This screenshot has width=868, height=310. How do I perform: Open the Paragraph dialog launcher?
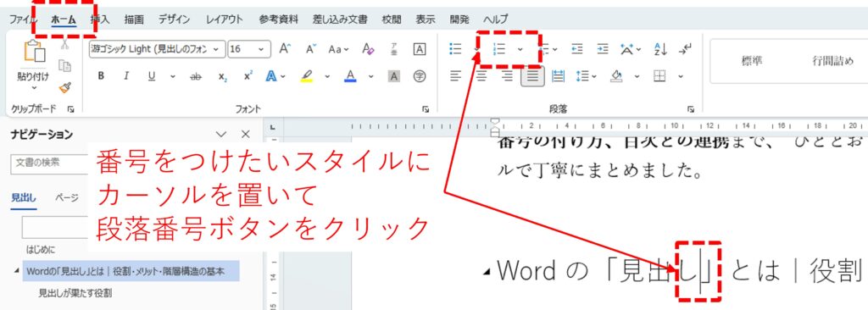[691, 109]
